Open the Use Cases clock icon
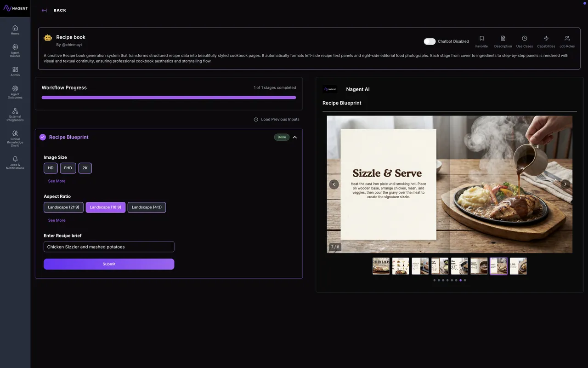The image size is (588, 368). pos(525,39)
